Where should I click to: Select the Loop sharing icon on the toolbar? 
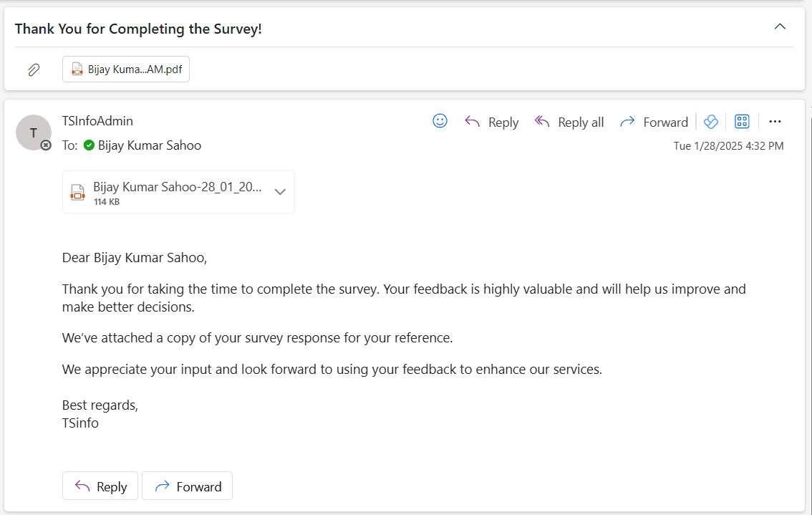710,121
